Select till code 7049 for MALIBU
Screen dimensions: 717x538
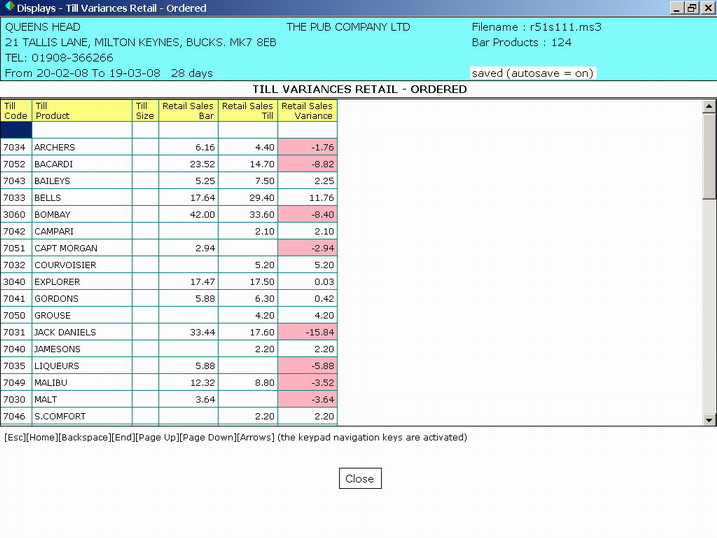[16, 383]
